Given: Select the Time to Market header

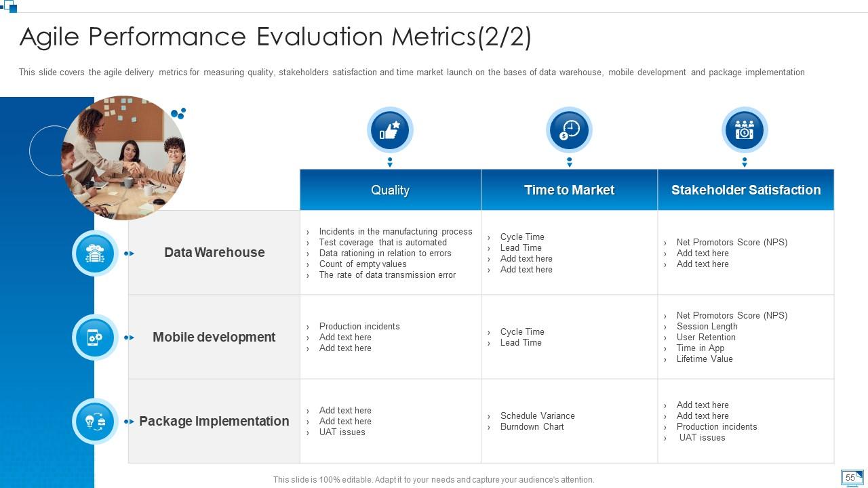Looking at the screenshot, I should (x=569, y=190).
